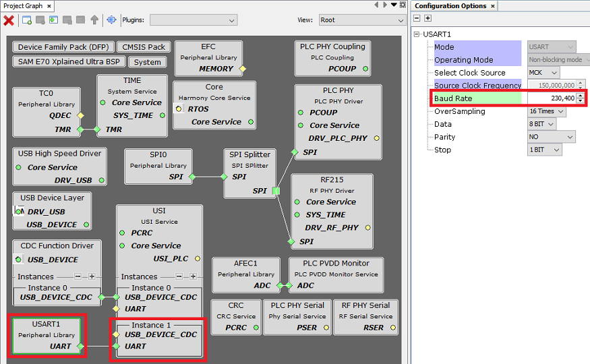The width and height of the screenshot is (590, 364).
Task: Click the blue fit-to-view icon
Action: click(111, 20)
